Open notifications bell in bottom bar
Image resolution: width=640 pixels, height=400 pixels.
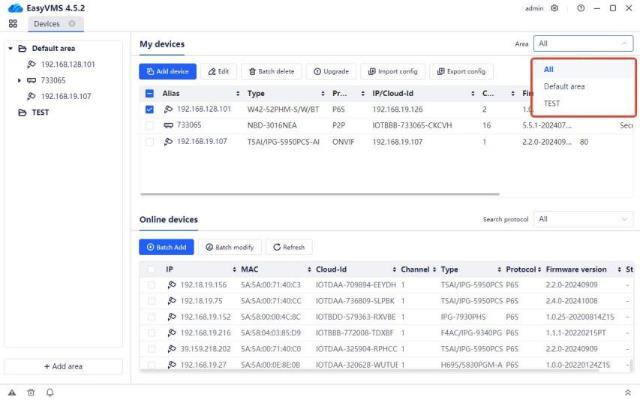point(49,392)
